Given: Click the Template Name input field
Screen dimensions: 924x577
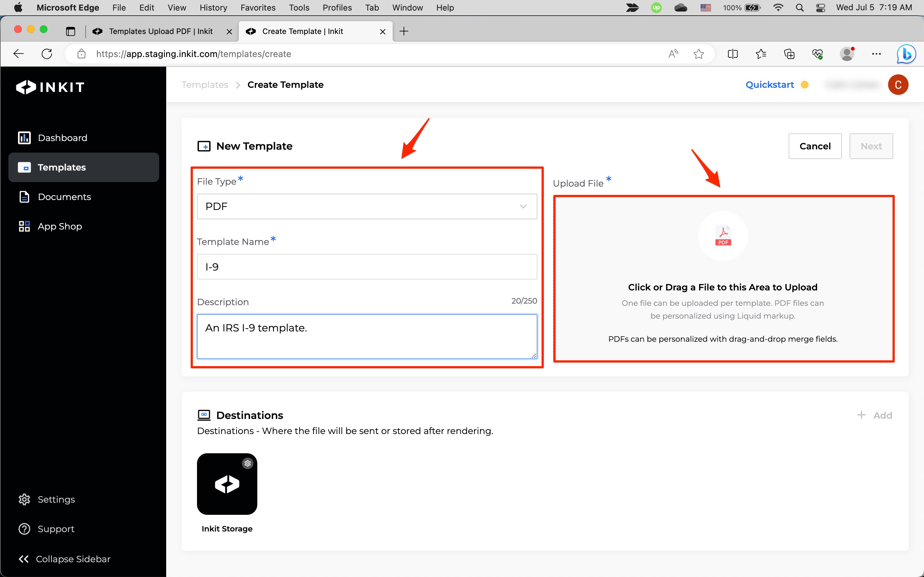Looking at the screenshot, I should coord(366,267).
